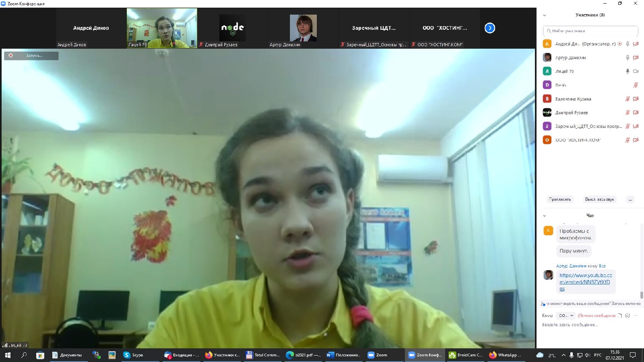Toggle the camera for Лицей 73
The image size is (644, 362).
pos(636,71)
